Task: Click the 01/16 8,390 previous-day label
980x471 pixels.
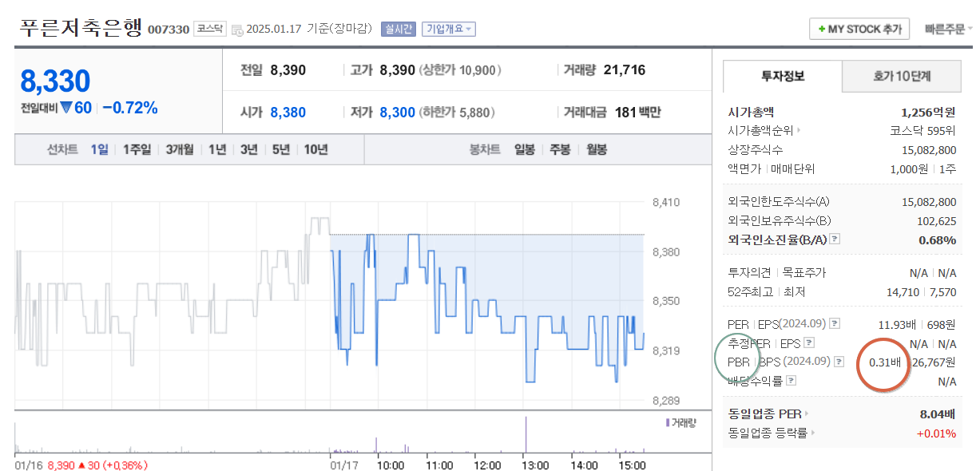Action: tap(81, 465)
